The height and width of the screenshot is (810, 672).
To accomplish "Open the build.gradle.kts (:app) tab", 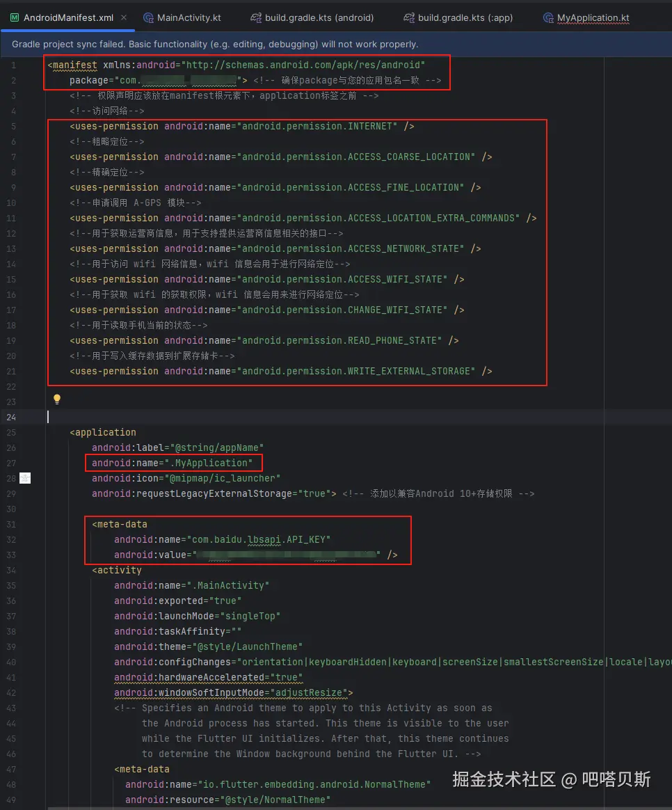I will 458,17.
